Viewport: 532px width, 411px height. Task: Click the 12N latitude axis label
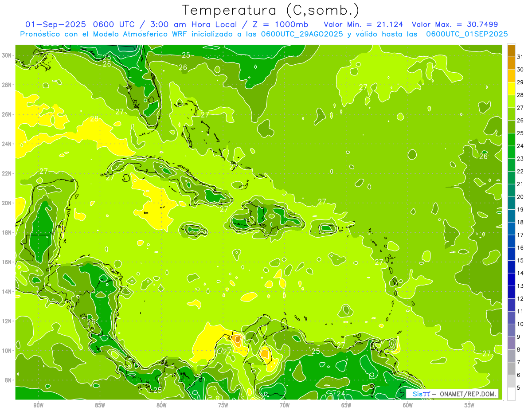(x=7, y=321)
